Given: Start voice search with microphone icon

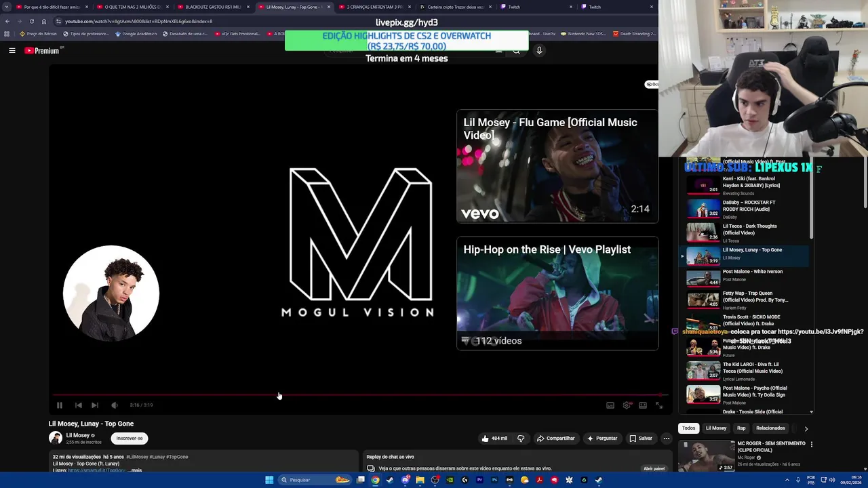Looking at the screenshot, I should coord(539,50).
